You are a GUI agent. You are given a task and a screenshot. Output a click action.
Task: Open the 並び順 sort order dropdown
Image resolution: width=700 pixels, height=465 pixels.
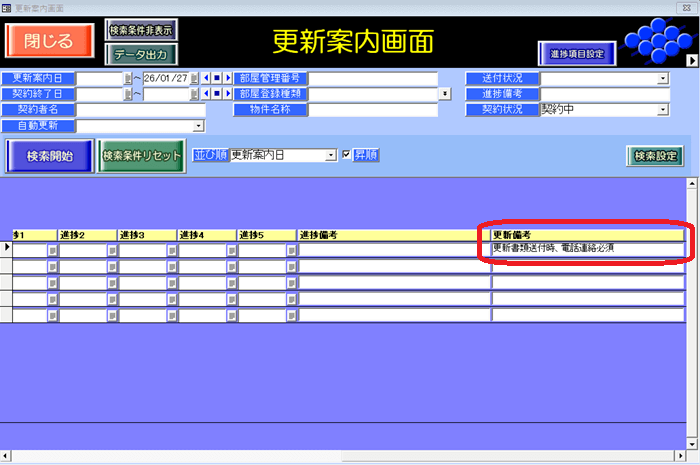[x=331, y=155]
